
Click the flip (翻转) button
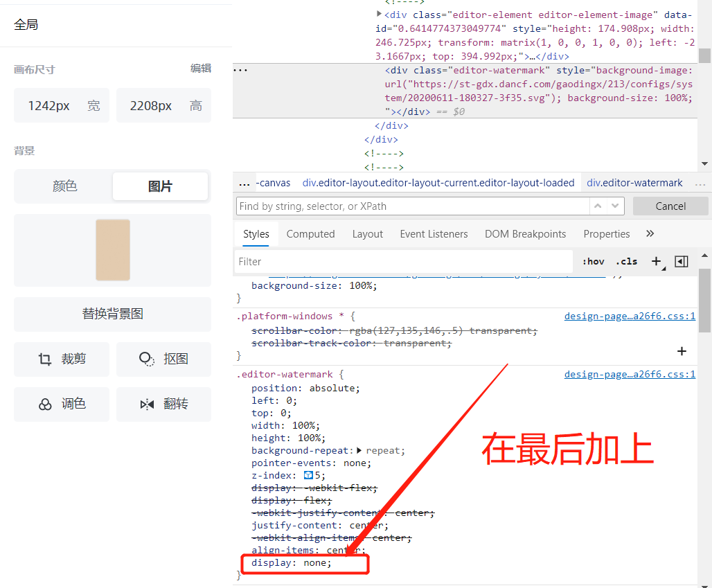pyautogui.click(x=163, y=404)
